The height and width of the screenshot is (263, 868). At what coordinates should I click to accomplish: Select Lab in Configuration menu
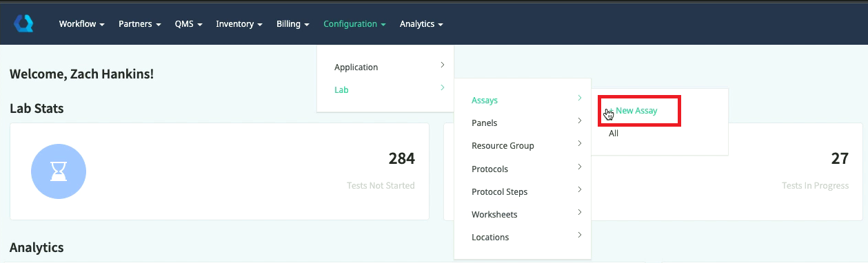pos(385,90)
